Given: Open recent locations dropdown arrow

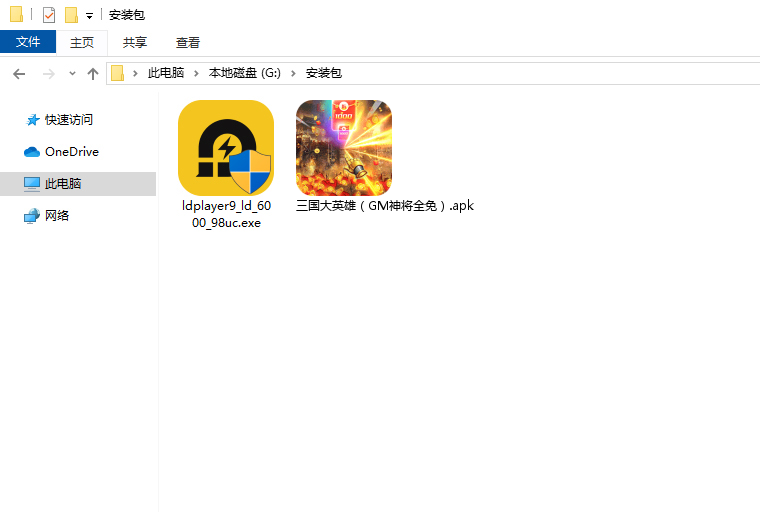Looking at the screenshot, I should [x=72, y=74].
